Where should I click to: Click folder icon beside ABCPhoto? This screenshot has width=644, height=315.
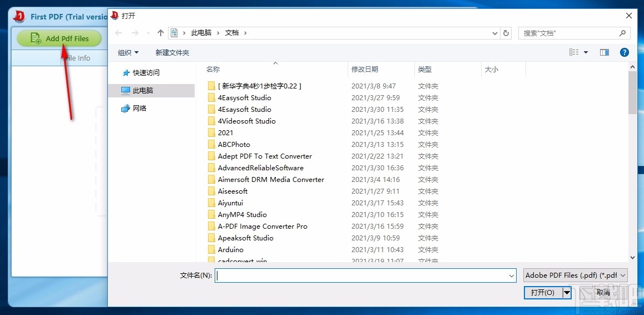(211, 144)
